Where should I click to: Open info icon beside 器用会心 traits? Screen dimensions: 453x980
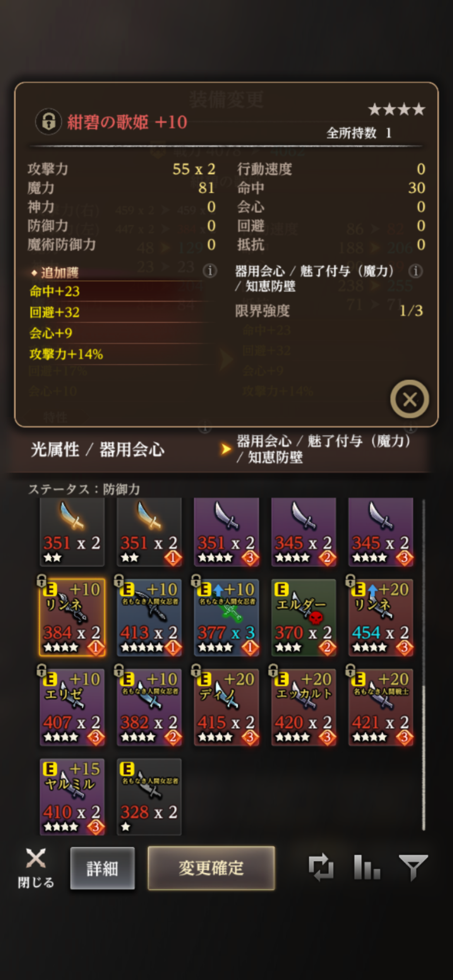point(415,271)
